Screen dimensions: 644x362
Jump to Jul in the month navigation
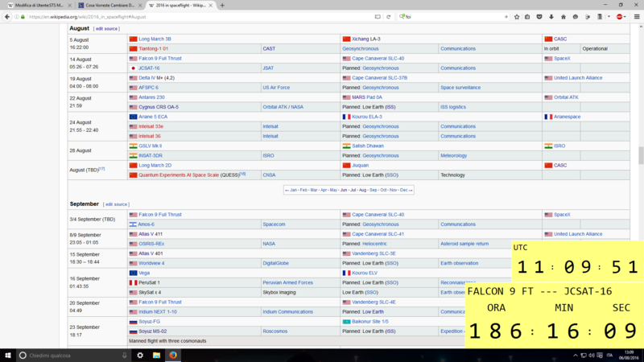(353, 190)
